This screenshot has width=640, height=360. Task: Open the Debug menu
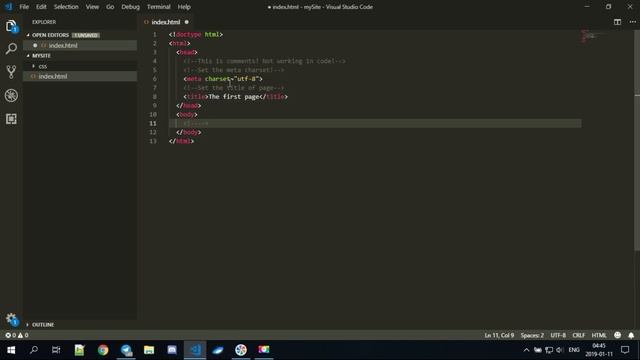pos(131,7)
